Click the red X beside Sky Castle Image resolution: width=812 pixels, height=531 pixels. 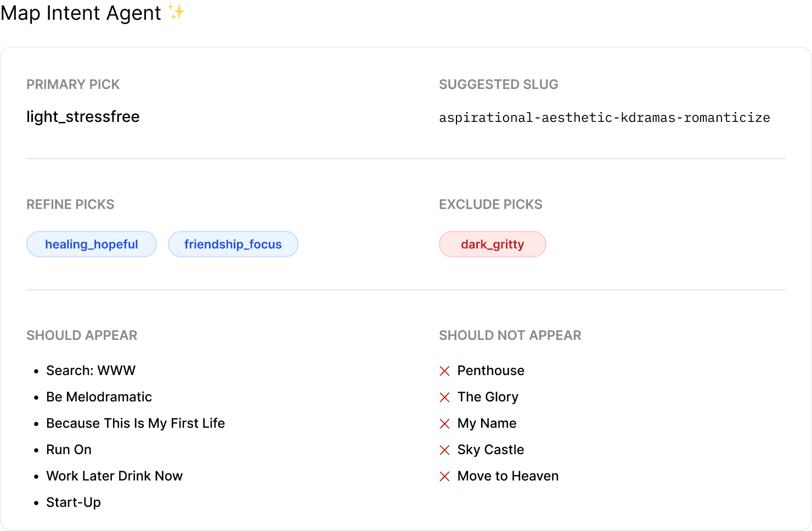point(444,450)
